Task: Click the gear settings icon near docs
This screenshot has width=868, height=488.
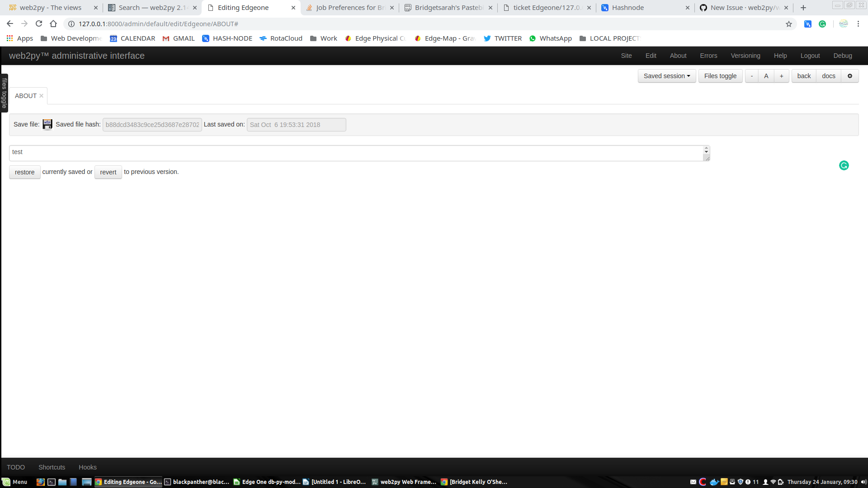Action: pyautogui.click(x=850, y=76)
